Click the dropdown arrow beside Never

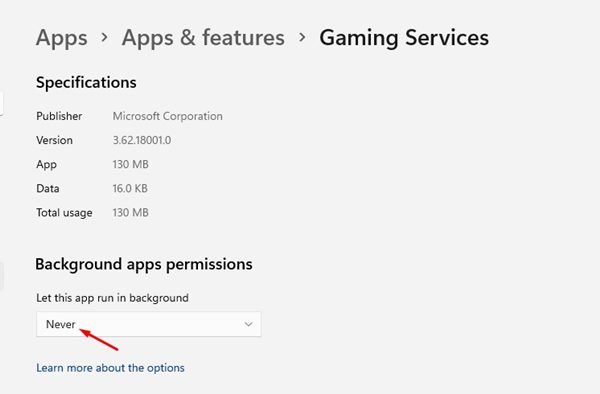[248, 324]
